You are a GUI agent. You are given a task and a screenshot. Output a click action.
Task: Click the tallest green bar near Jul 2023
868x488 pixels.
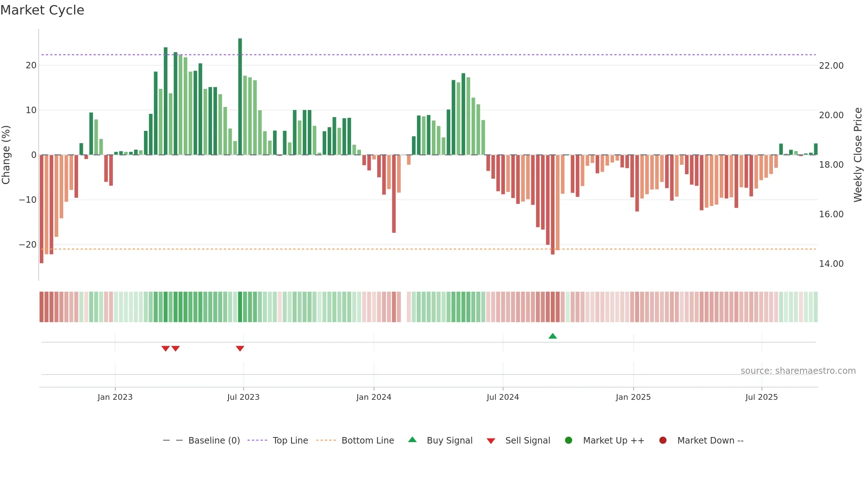tap(240, 97)
